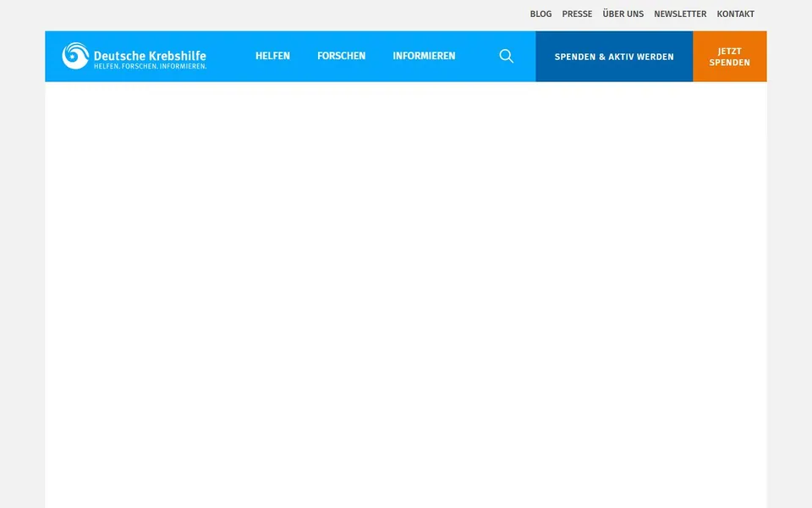Go to the Blog link
The width and height of the screenshot is (812, 508).
tap(540, 14)
